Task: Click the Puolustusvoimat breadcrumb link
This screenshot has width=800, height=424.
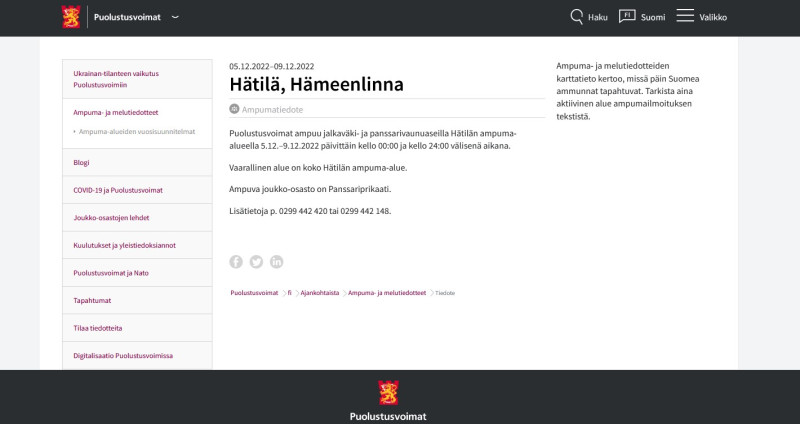Action: click(254, 293)
